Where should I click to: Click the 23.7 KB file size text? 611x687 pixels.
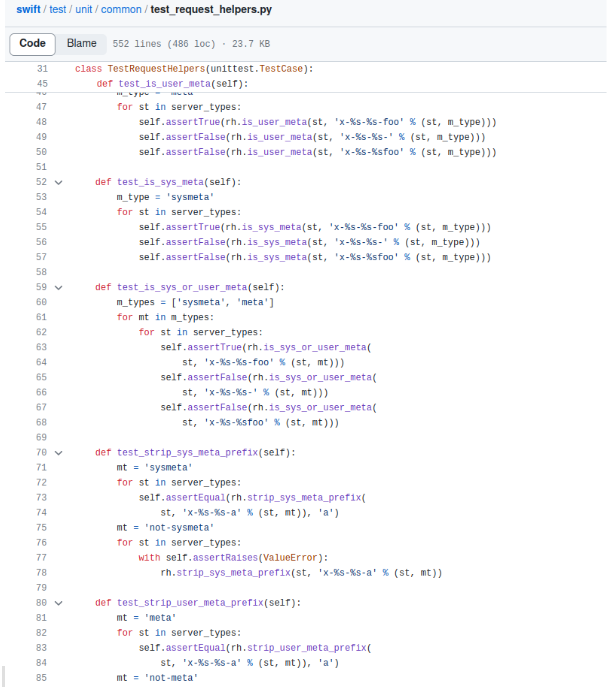pos(251,44)
